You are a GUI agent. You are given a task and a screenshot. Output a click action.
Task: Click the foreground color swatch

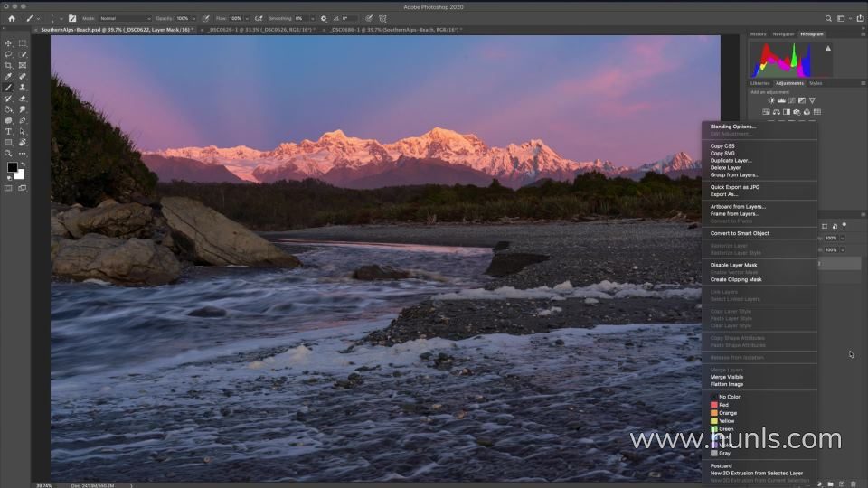[x=12, y=167]
